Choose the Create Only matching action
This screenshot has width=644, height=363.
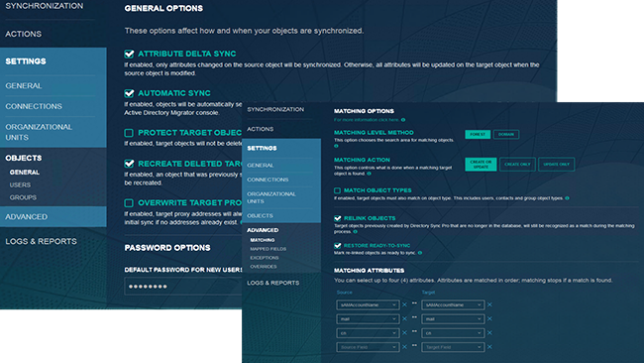tap(517, 164)
